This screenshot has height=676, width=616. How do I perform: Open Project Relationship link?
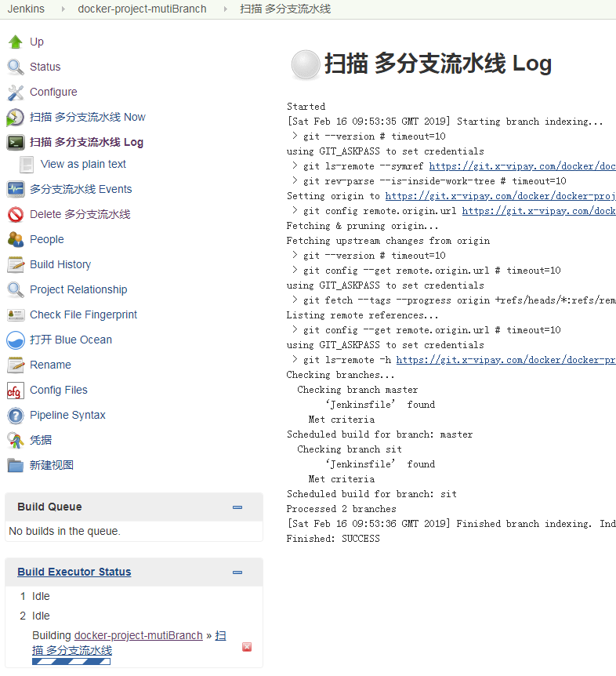point(78,289)
